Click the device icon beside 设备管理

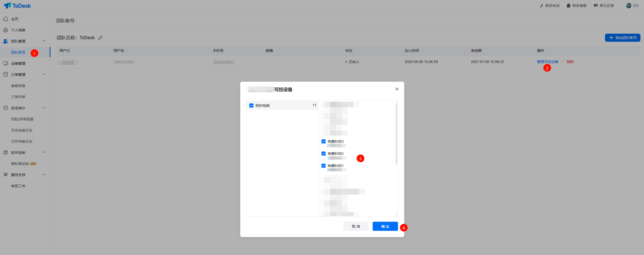point(6,63)
